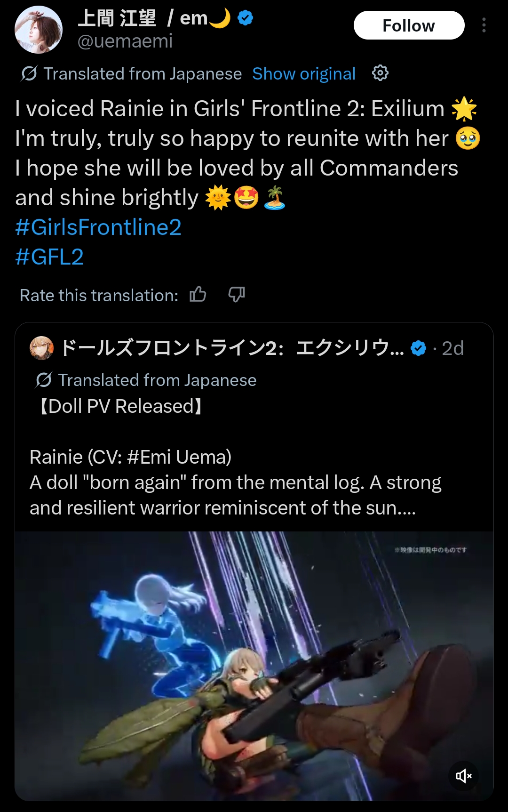Open translation settings gear icon
Viewport: 508px width, 812px height.
pyautogui.click(x=380, y=73)
